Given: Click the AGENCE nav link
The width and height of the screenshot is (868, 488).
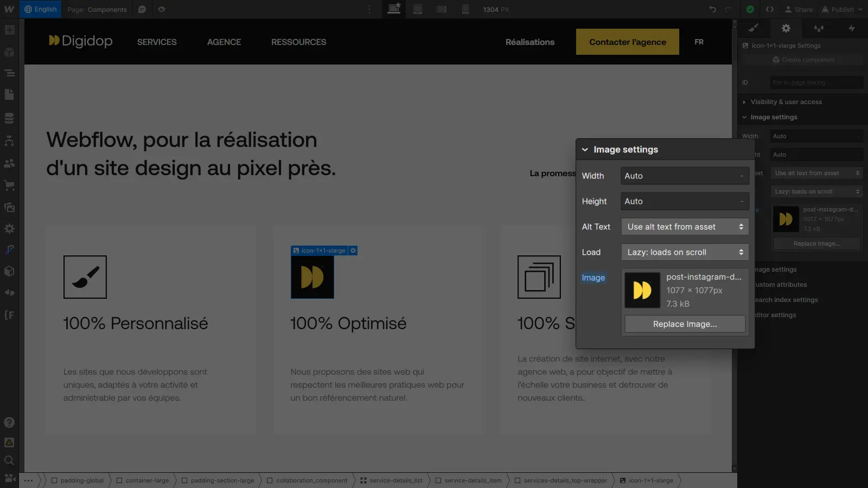Looking at the screenshot, I should click(x=224, y=42).
